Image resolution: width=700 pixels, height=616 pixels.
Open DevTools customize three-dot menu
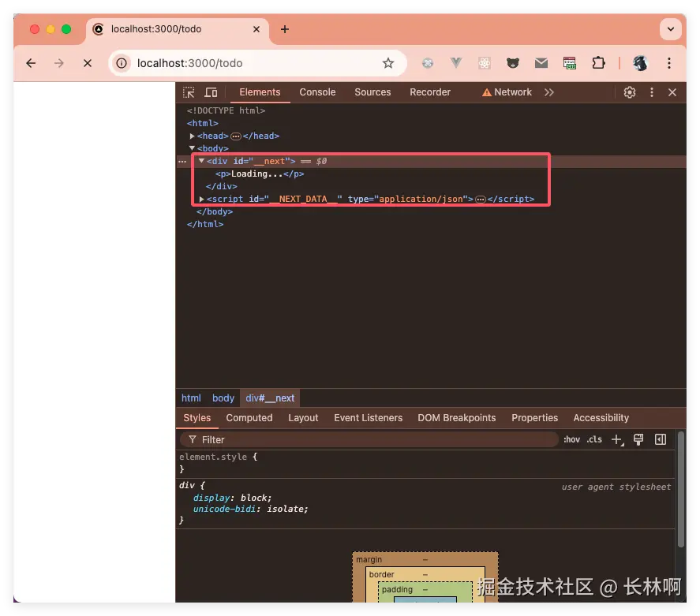click(x=652, y=92)
